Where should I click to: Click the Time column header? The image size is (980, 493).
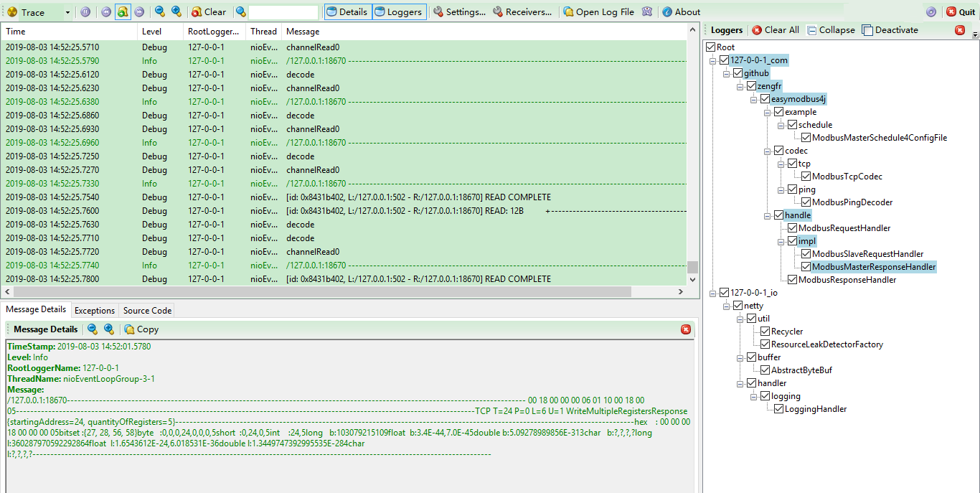coord(69,32)
